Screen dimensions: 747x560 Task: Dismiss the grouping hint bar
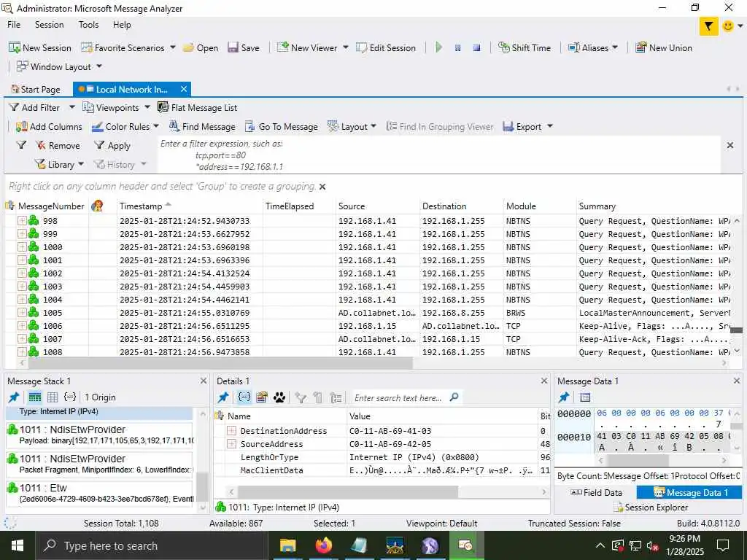pyautogui.click(x=322, y=187)
